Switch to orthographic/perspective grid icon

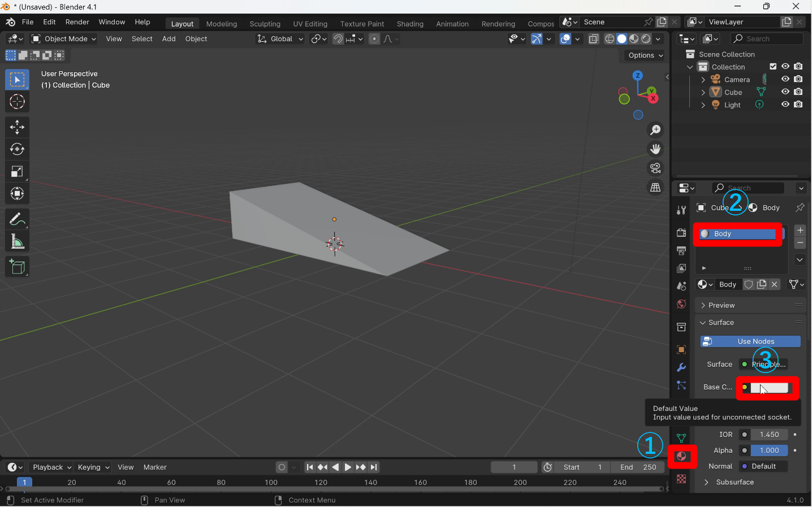click(655, 188)
